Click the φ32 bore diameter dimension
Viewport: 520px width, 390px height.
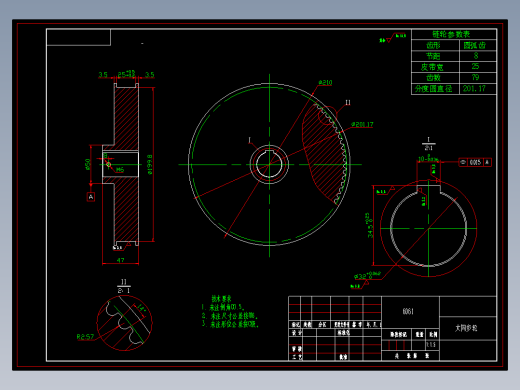coord(367,276)
